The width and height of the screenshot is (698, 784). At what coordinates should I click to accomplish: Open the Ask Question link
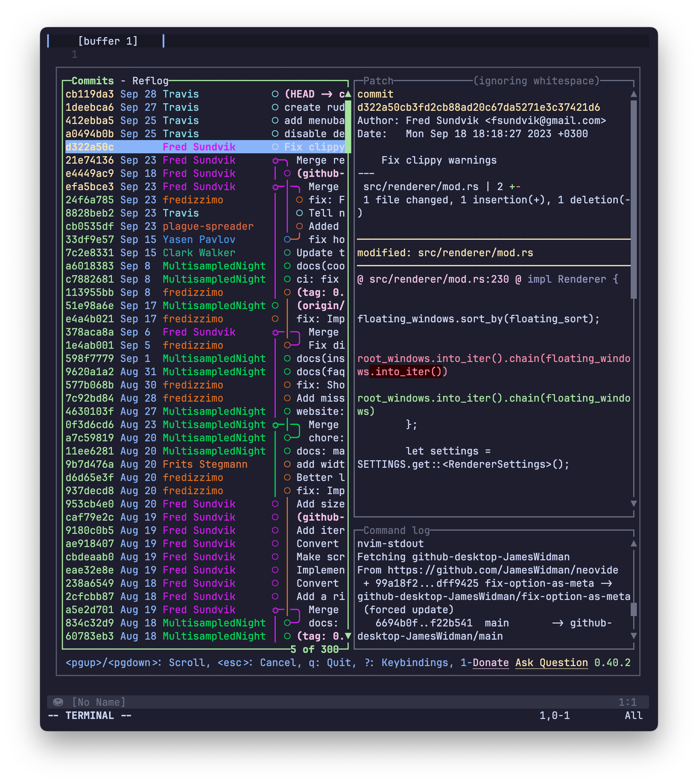point(551,663)
